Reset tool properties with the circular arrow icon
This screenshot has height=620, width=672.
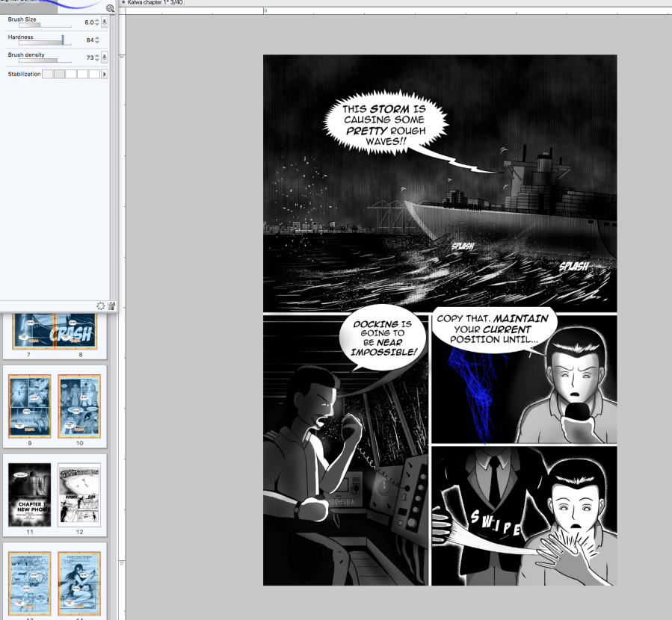(x=101, y=306)
